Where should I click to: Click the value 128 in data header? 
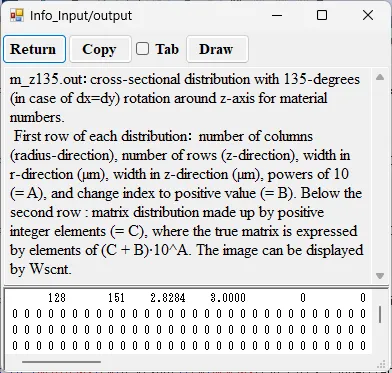click(x=57, y=298)
